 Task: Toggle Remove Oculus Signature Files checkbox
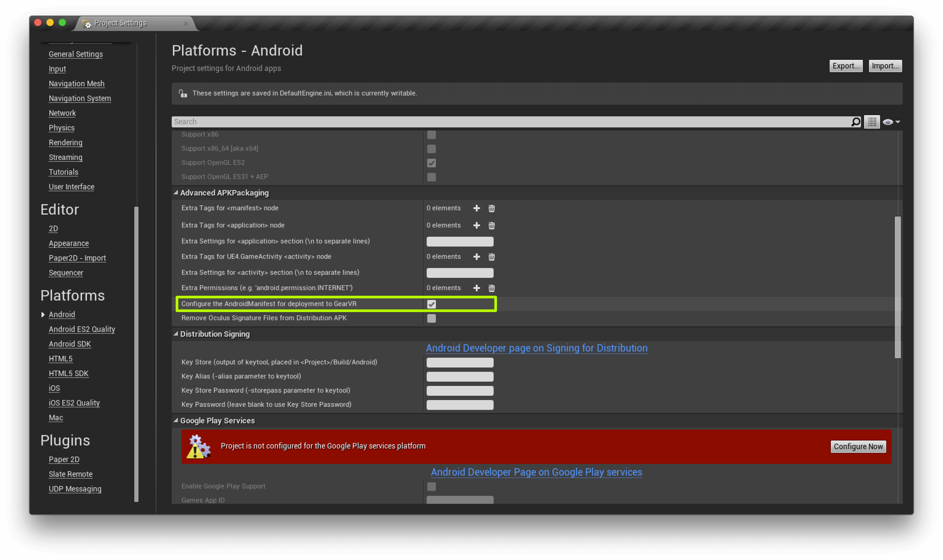(x=432, y=318)
